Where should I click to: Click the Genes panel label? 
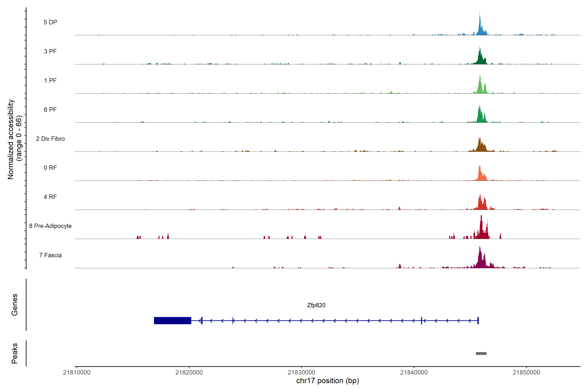(15, 305)
